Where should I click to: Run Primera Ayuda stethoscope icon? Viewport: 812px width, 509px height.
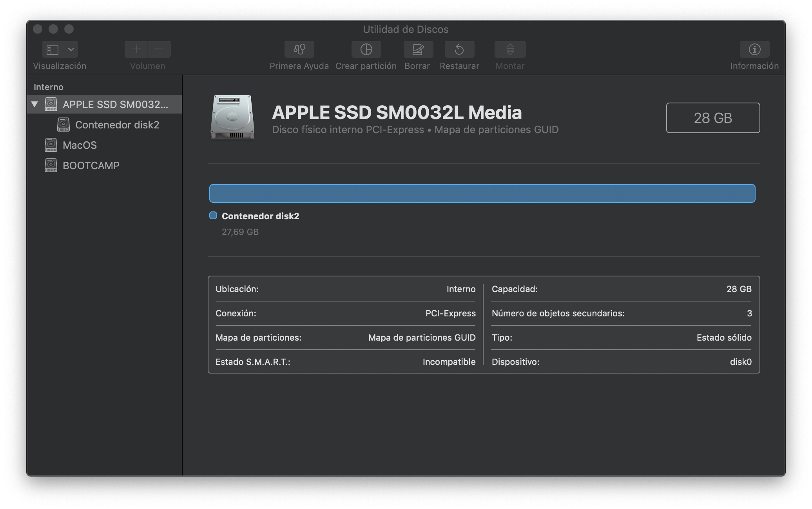tap(299, 49)
